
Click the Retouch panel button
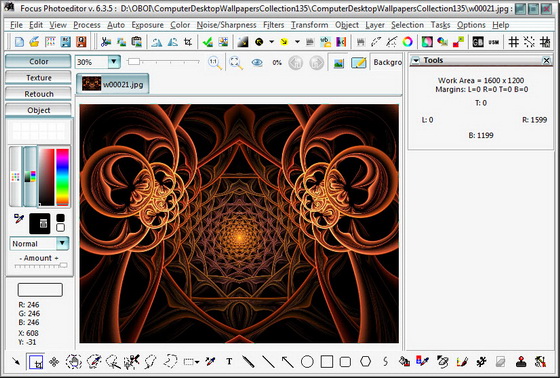(x=38, y=94)
